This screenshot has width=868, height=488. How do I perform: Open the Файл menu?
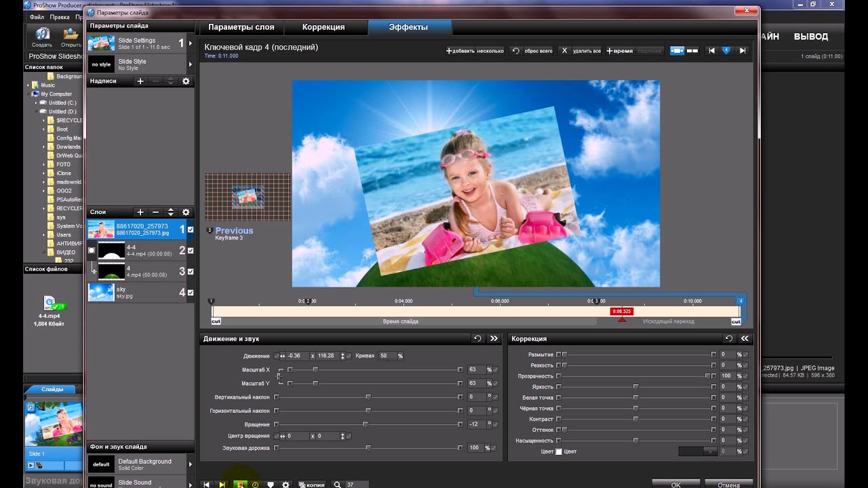(x=37, y=16)
